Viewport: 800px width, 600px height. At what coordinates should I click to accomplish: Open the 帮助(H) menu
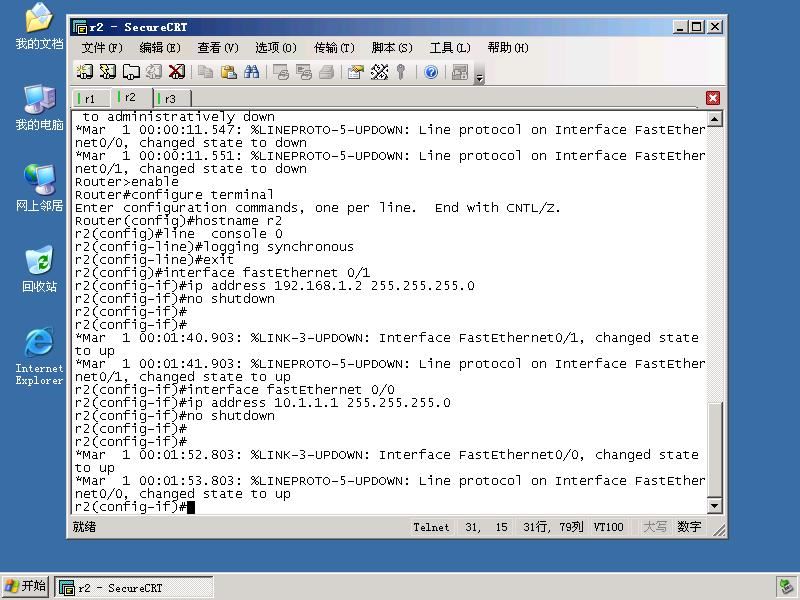(x=508, y=48)
